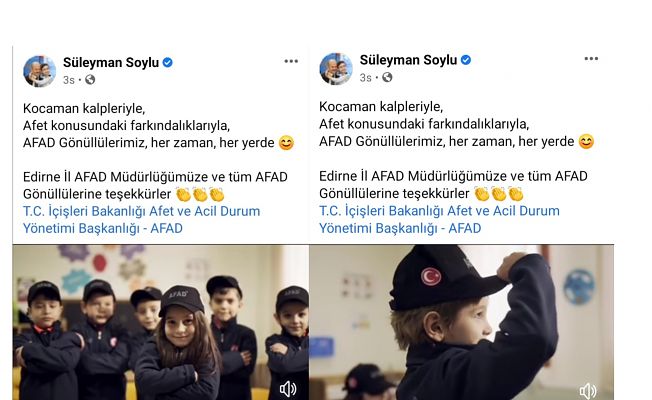This screenshot has width=652, height=400.
Task: Open Süleyman Soylu name link in right post
Action: [x=408, y=60]
